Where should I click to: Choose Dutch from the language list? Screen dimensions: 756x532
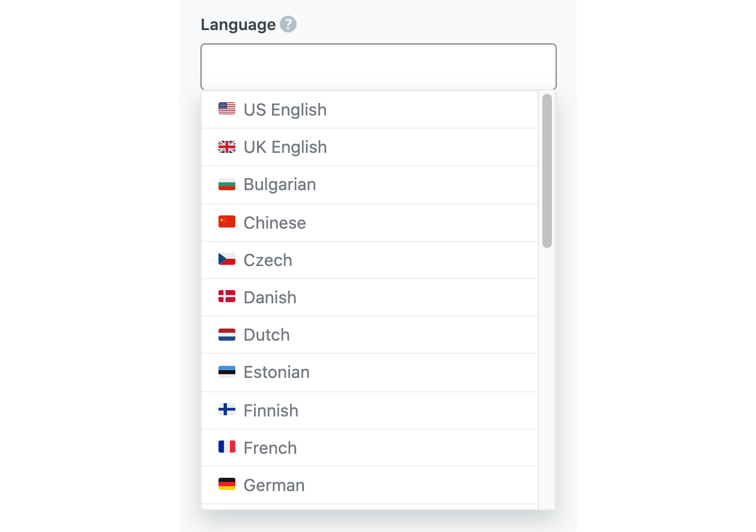370,335
